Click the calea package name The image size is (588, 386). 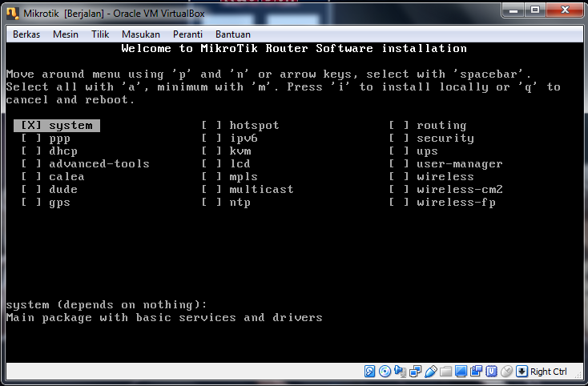(x=66, y=177)
